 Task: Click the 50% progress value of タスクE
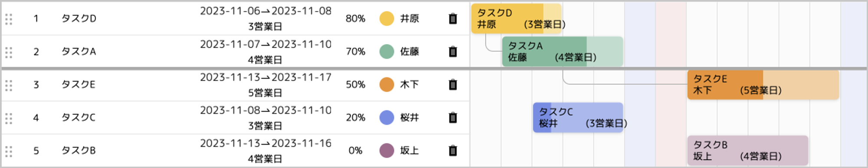pos(355,84)
